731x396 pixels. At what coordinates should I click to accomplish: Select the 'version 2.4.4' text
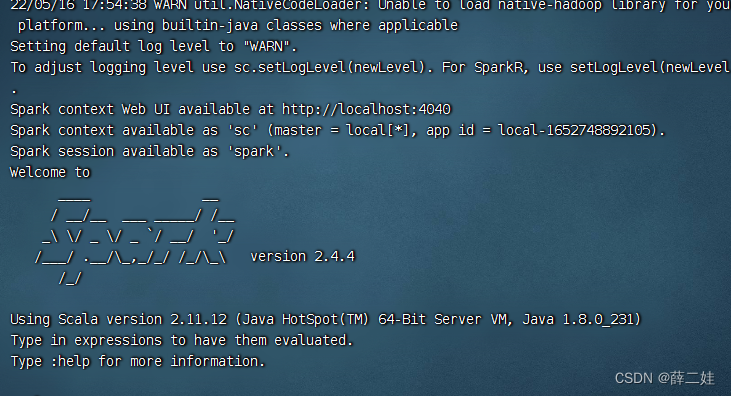pos(303,256)
